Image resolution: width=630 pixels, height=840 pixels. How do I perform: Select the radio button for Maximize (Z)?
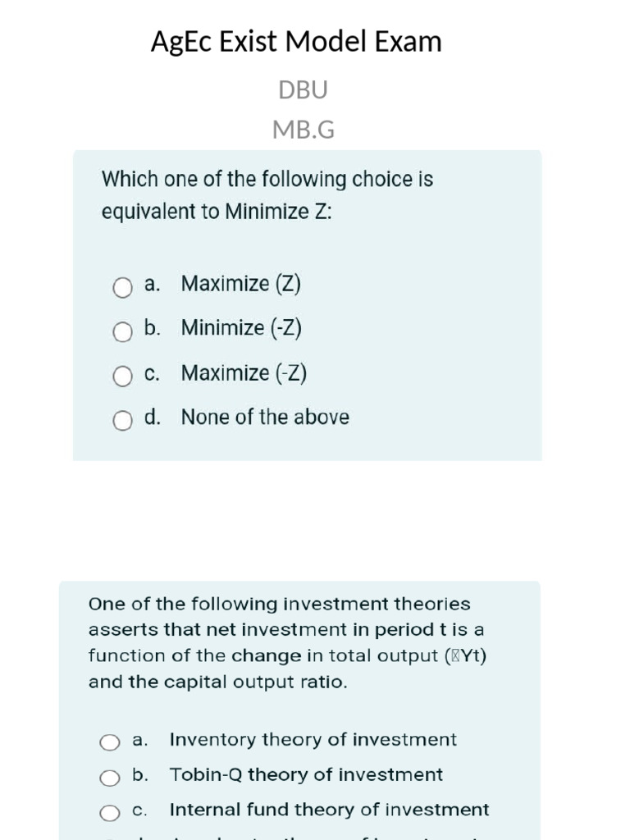[122, 288]
